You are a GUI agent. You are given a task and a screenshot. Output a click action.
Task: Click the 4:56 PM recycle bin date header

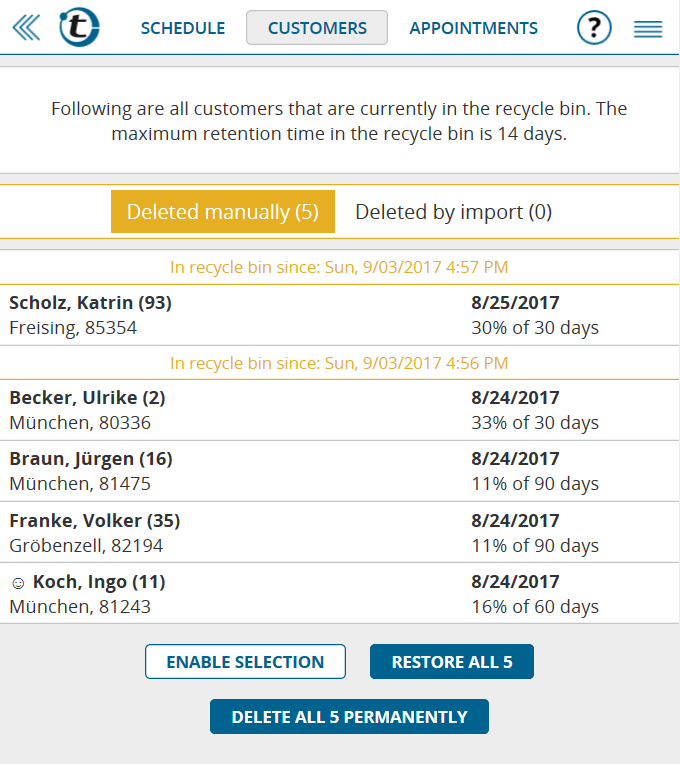point(339,363)
